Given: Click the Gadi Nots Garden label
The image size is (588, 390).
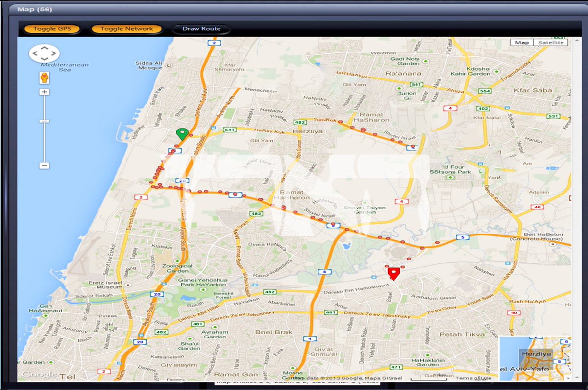Looking at the screenshot, I should (x=405, y=61).
